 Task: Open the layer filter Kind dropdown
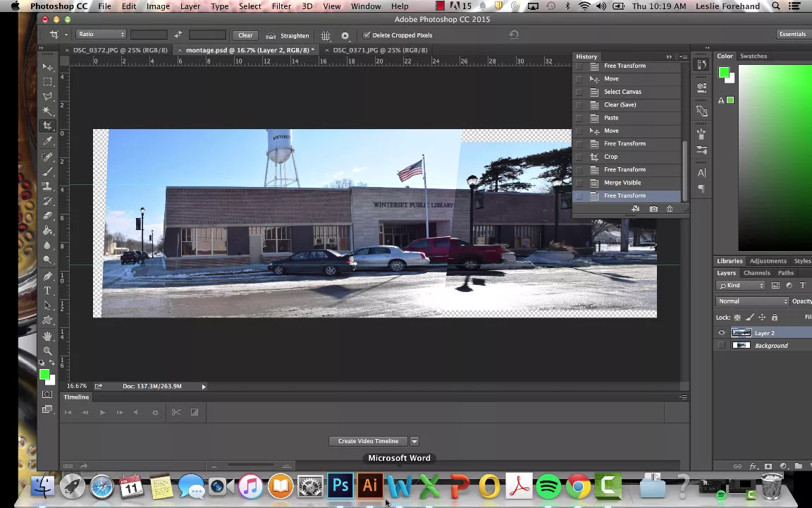(741, 286)
